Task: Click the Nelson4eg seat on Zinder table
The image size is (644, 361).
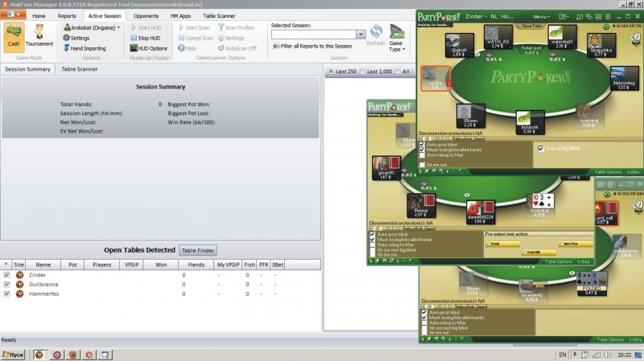Action: tap(624, 78)
